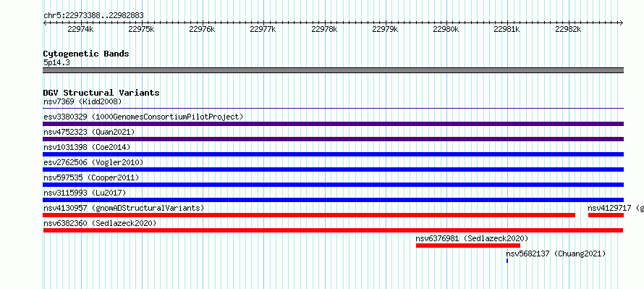Open the esv2762506 (Vogler2010) label
Viewport: 644px width, 289px height.
pos(93,162)
